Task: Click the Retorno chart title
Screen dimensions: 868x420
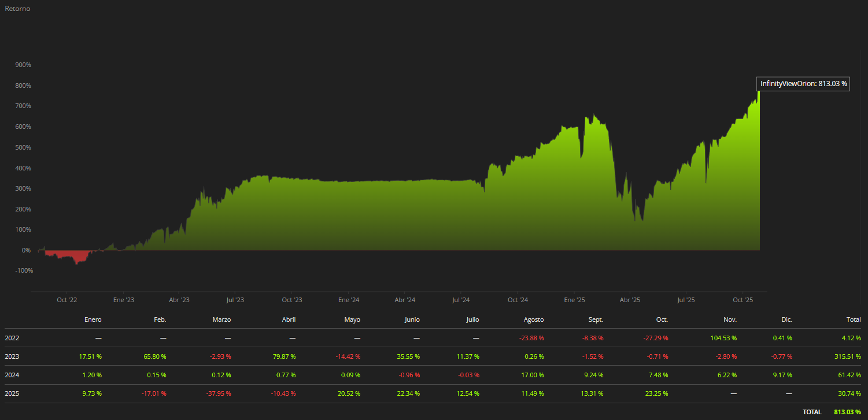Action: pyautogui.click(x=17, y=9)
